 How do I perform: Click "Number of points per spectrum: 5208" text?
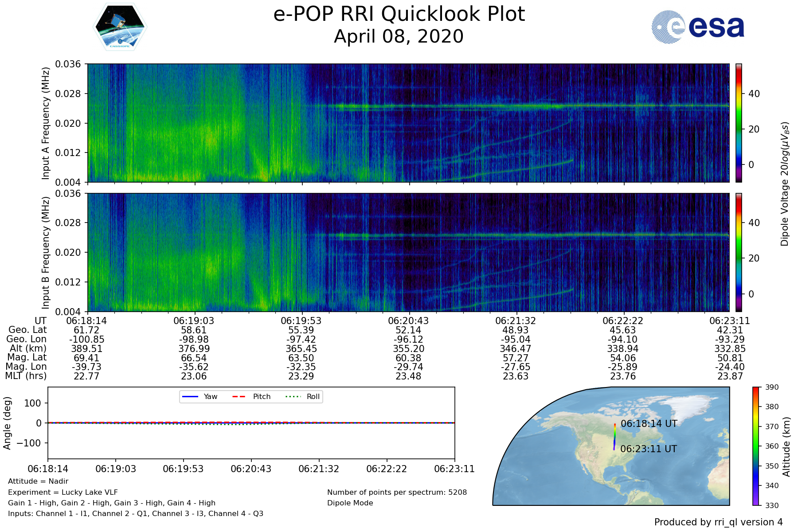397,492
